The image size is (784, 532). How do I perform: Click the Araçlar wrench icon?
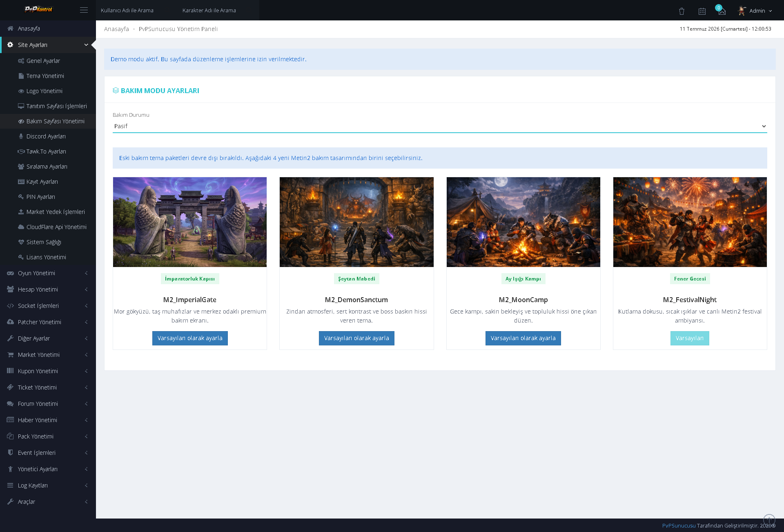10,502
